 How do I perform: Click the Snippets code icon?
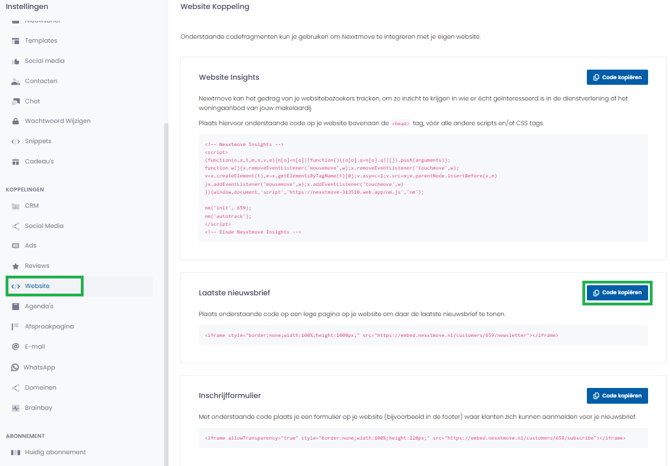[15, 141]
